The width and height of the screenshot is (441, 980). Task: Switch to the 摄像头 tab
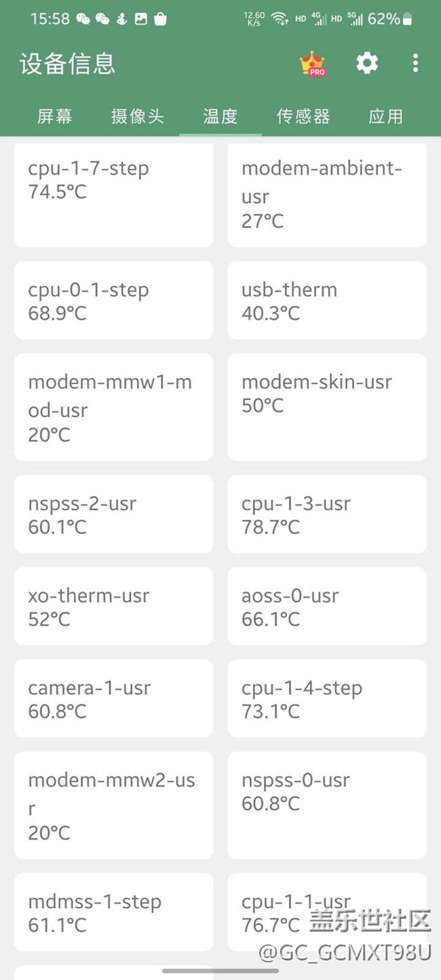point(138,116)
